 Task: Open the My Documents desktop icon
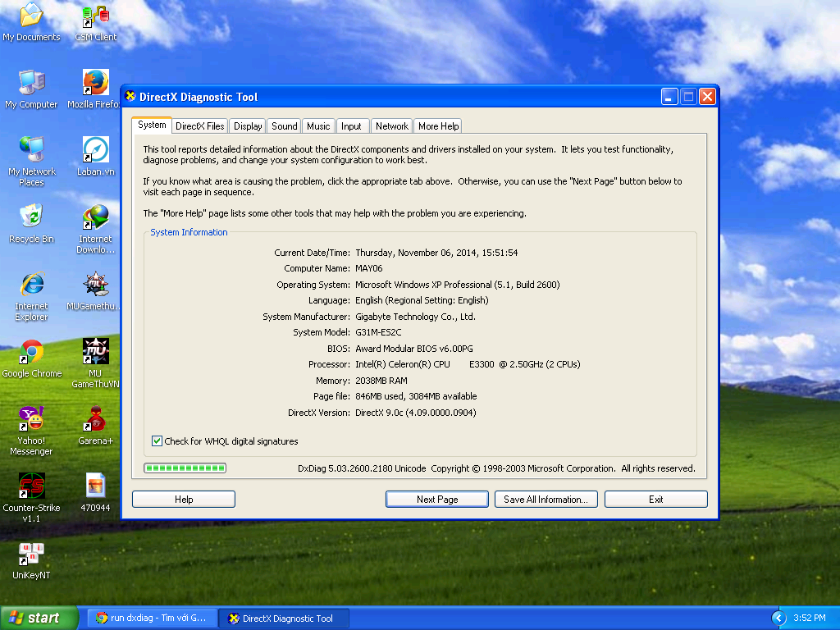pyautogui.click(x=32, y=22)
